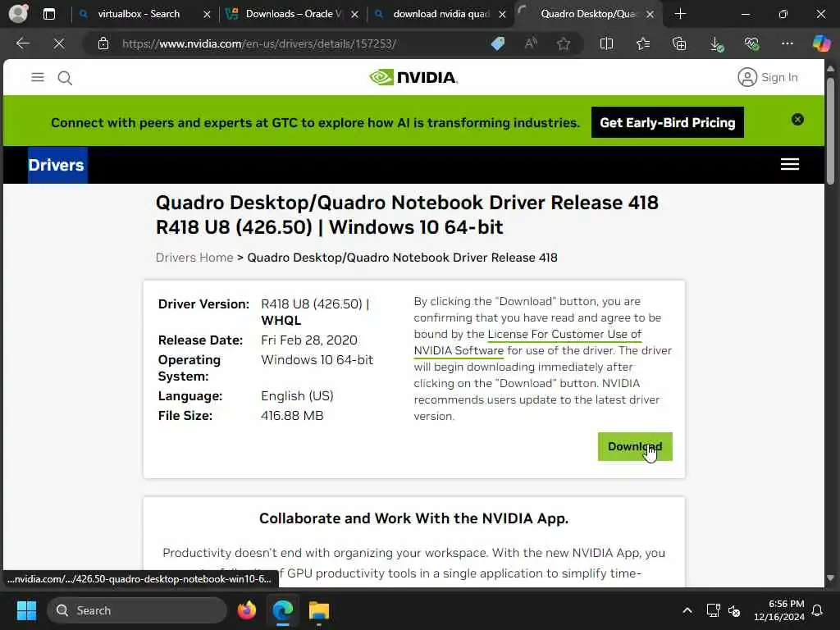The width and height of the screenshot is (840, 630).
Task: Click the page scrollbar thumb
Action: pos(830,132)
